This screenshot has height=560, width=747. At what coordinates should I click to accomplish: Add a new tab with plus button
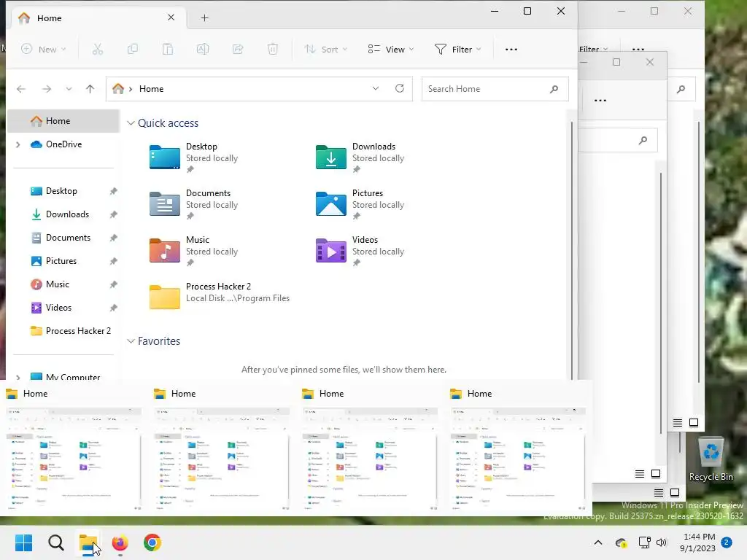[x=204, y=18]
